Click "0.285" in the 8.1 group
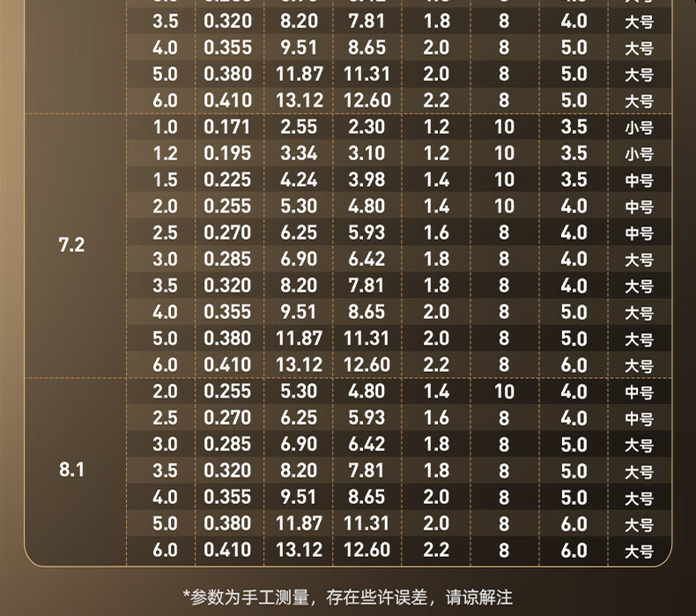696x616 pixels. [227, 444]
